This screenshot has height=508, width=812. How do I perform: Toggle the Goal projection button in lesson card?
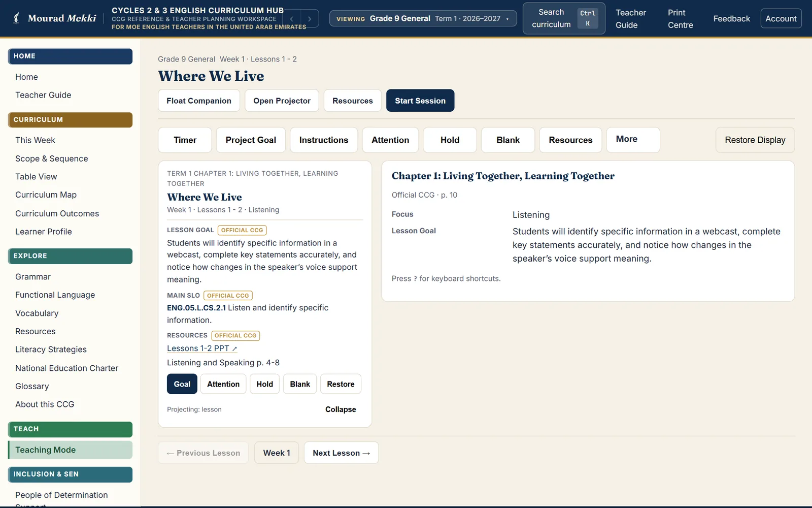[182, 384]
